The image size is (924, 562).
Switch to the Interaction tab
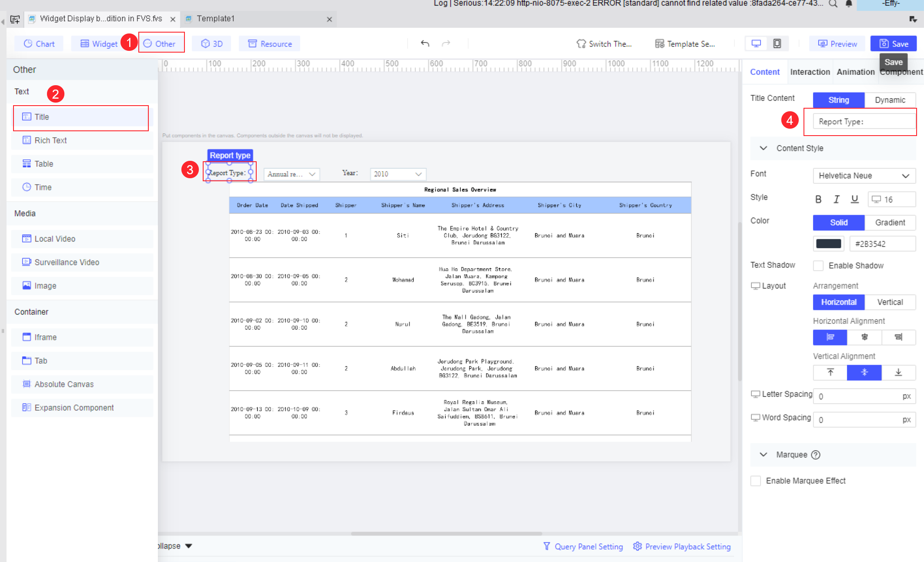(x=810, y=72)
